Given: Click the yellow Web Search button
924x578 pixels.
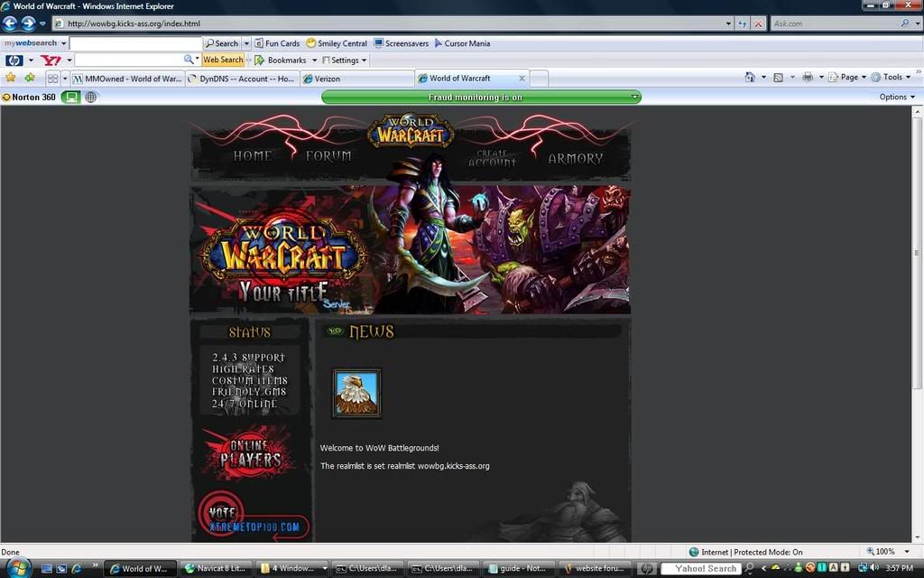Looking at the screenshot, I should click(223, 60).
